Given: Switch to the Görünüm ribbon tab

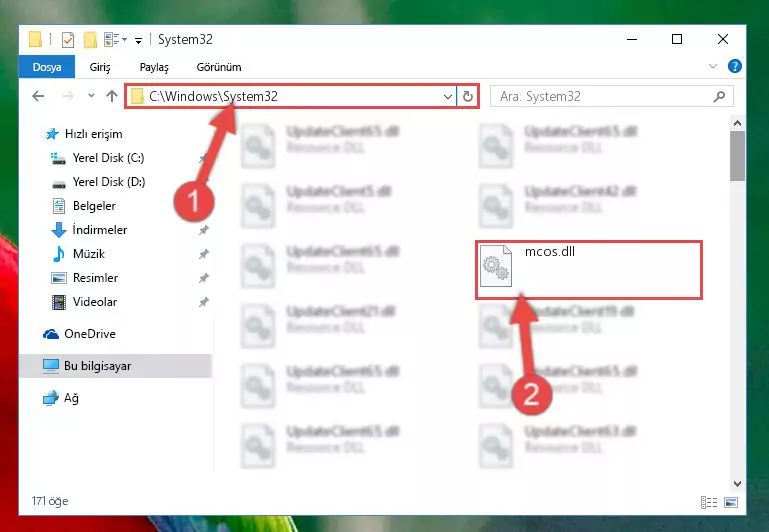Looking at the screenshot, I should tap(219, 67).
